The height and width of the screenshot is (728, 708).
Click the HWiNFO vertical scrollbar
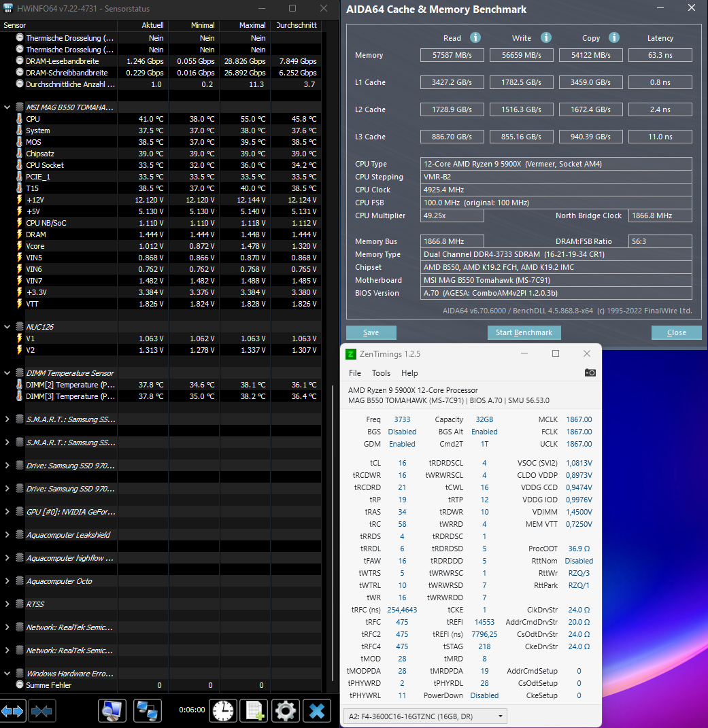[x=332, y=534]
